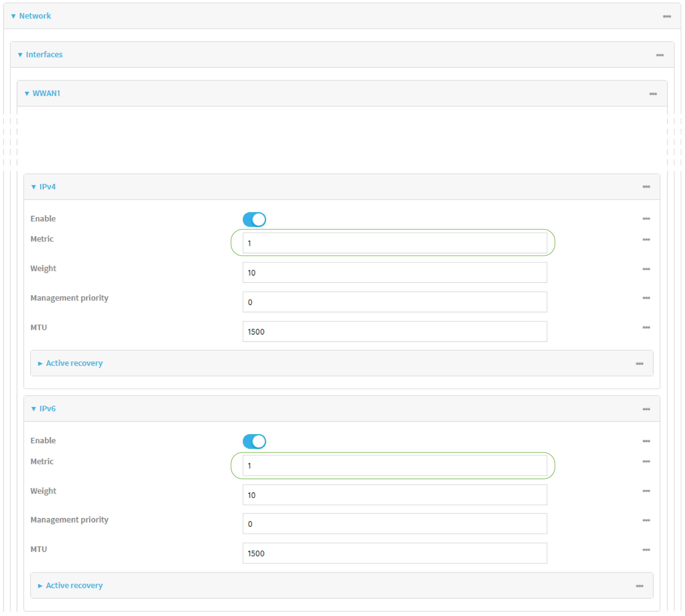Click IPv6 section header ellipsis icon
Image resolution: width=685 pixels, height=616 pixels.
point(646,409)
